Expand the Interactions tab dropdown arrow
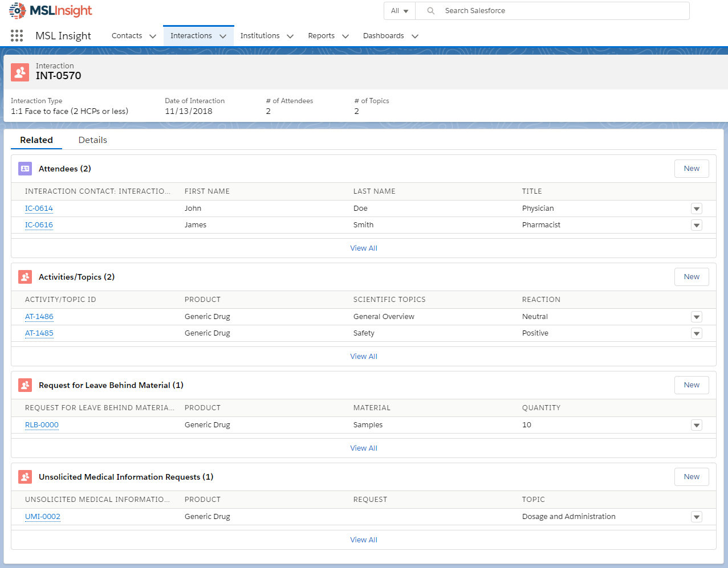This screenshot has width=728, height=568. [x=223, y=35]
